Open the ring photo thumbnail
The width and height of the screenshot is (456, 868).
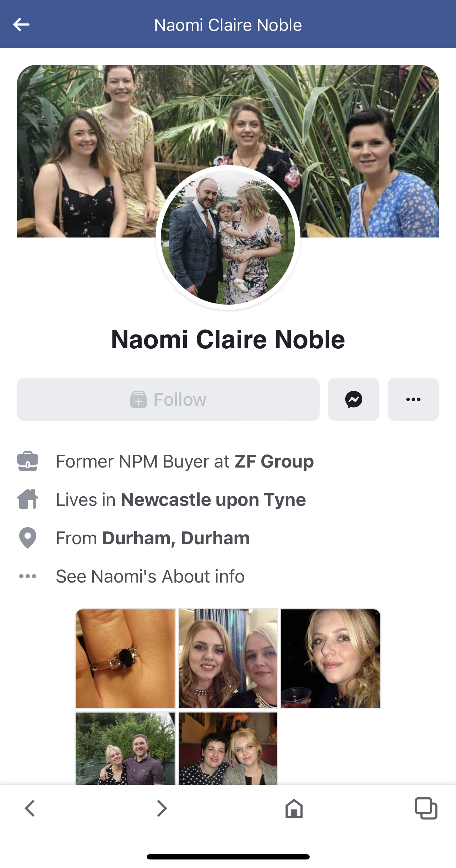pyautogui.click(x=125, y=659)
